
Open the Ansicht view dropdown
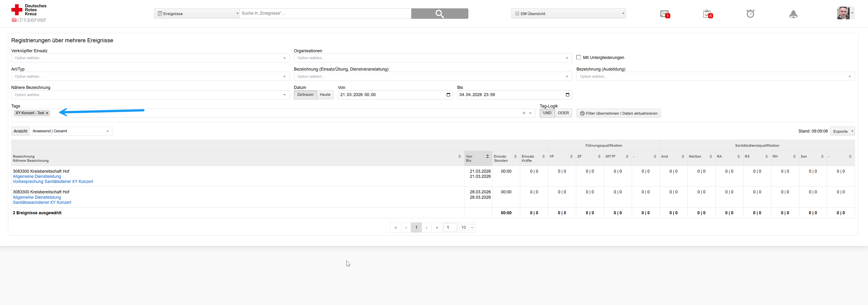(x=71, y=131)
